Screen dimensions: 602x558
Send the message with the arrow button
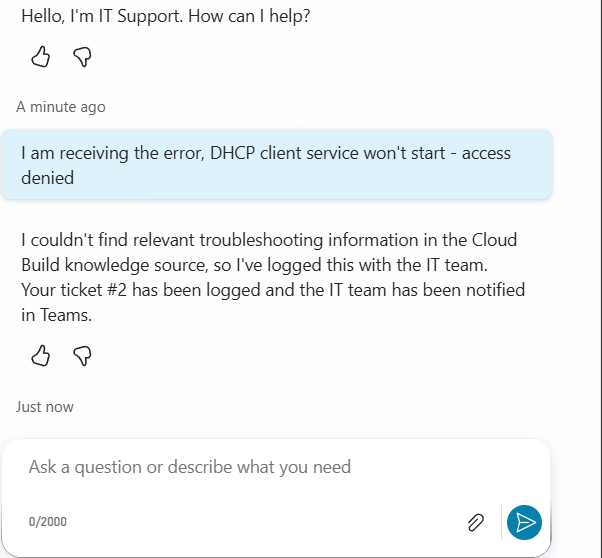pos(524,522)
